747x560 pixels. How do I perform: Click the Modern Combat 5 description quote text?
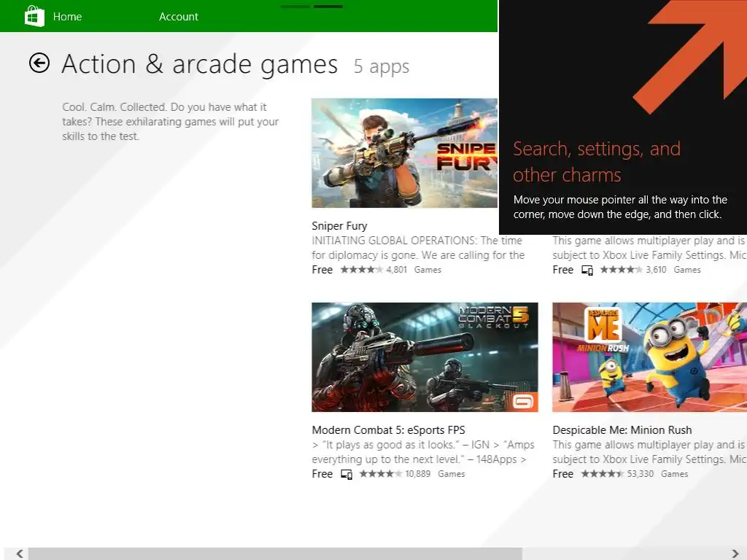(423, 452)
